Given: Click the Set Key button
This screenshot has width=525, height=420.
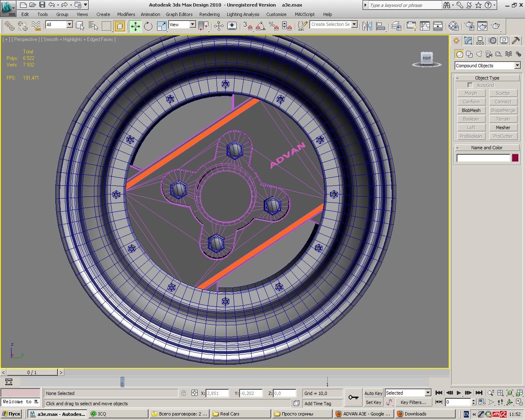Looking at the screenshot, I should [x=373, y=402].
